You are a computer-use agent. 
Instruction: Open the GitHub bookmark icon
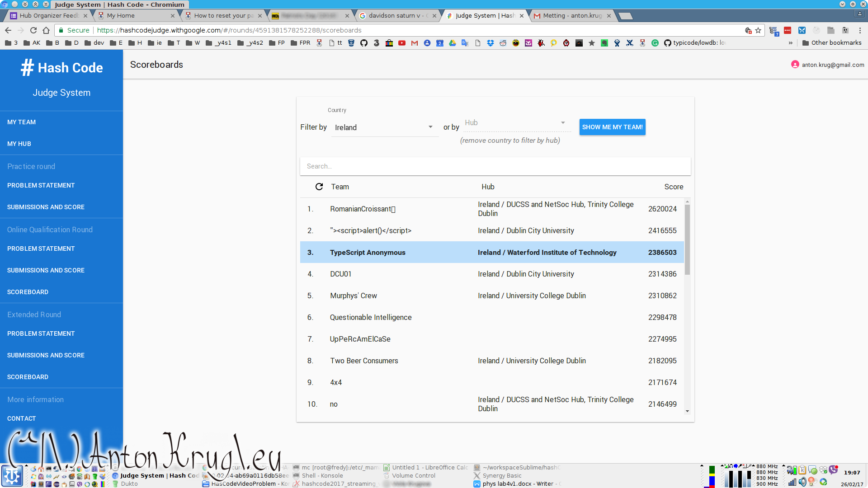click(x=364, y=43)
